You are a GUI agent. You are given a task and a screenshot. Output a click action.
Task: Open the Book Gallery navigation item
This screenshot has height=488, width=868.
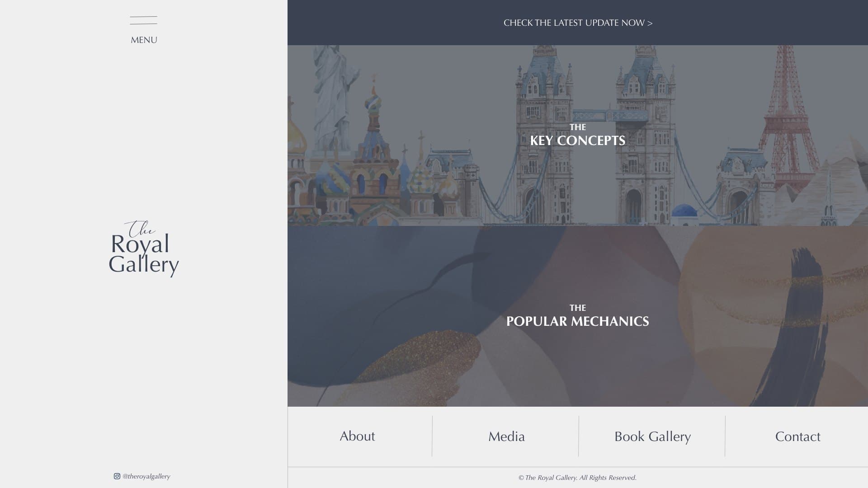[652, 437]
